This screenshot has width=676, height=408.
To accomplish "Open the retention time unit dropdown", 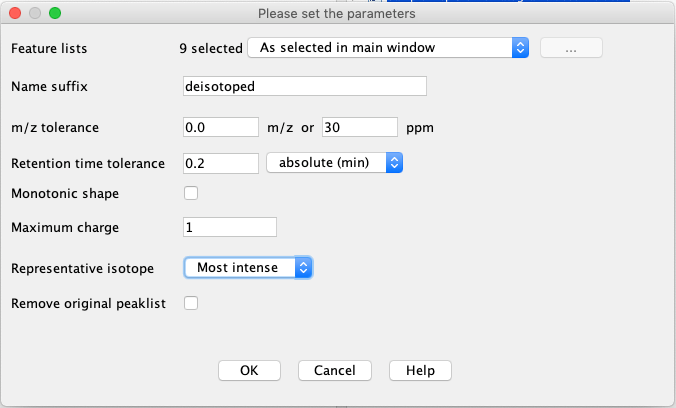I will tap(334, 162).
